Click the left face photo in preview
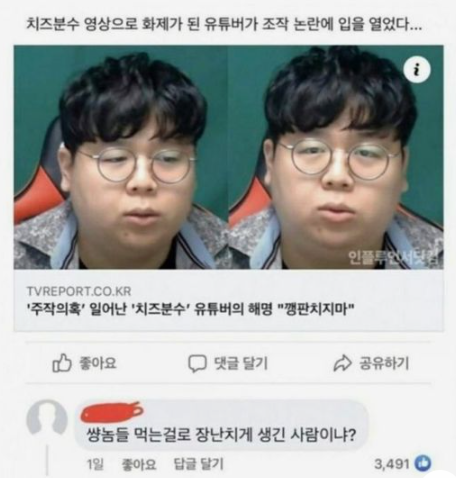The height and width of the screenshot is (478, 456). (121, 157)
